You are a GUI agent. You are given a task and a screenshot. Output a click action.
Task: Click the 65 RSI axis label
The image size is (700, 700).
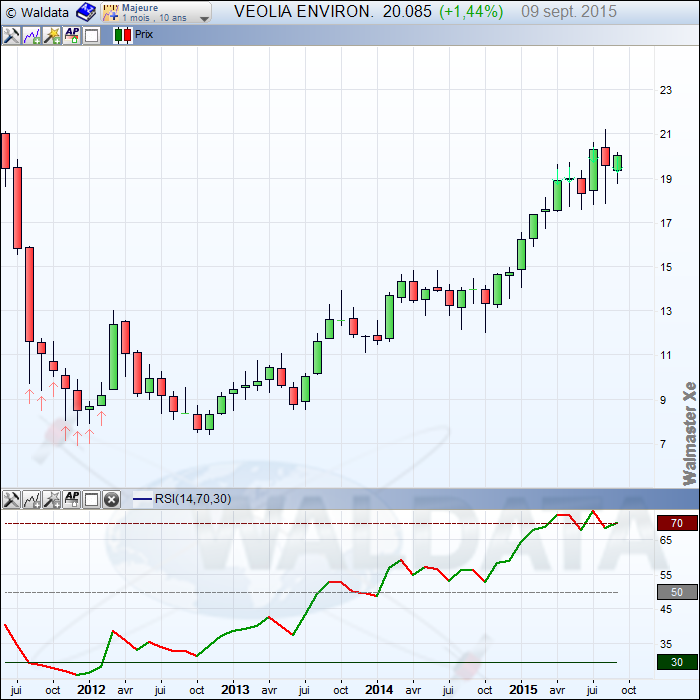pyautogui.click(x=666, y=541)
